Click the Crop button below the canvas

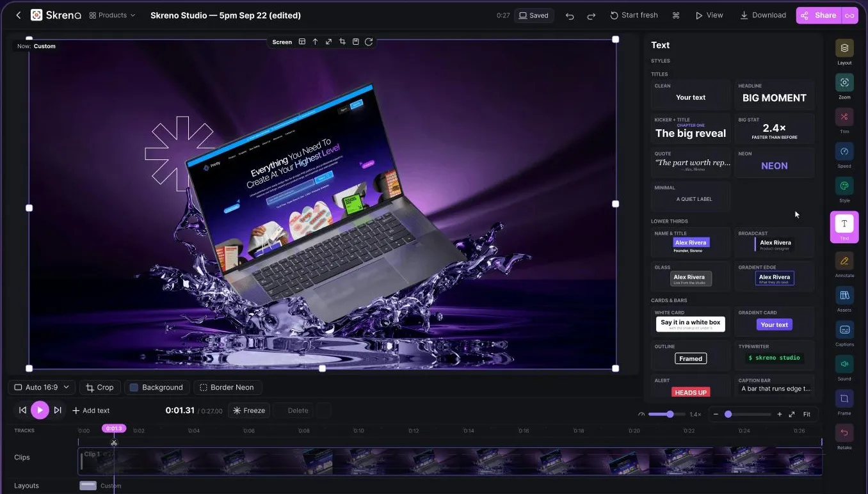(x=99, y=387)
